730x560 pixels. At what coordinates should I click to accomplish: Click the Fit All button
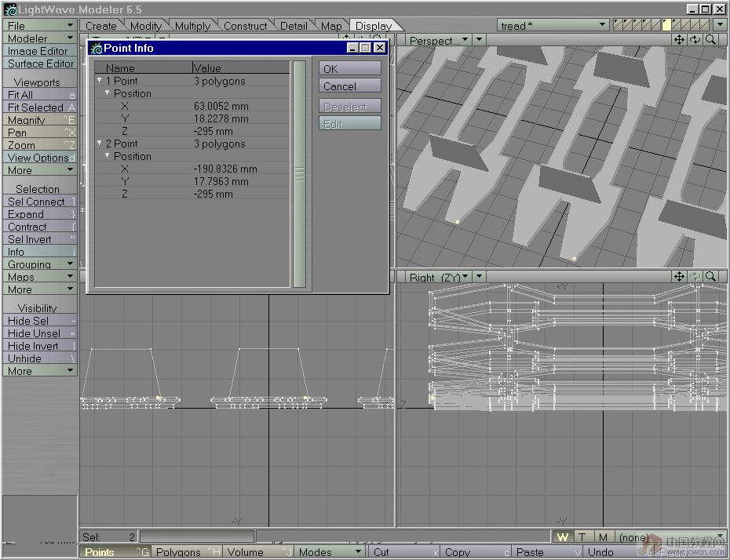pos(40,94)
